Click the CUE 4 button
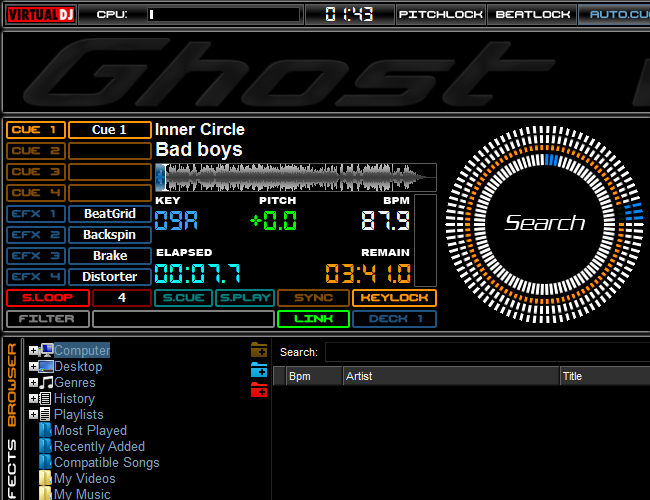The width and height of the screenshot is (650, 500). [36, 193]
